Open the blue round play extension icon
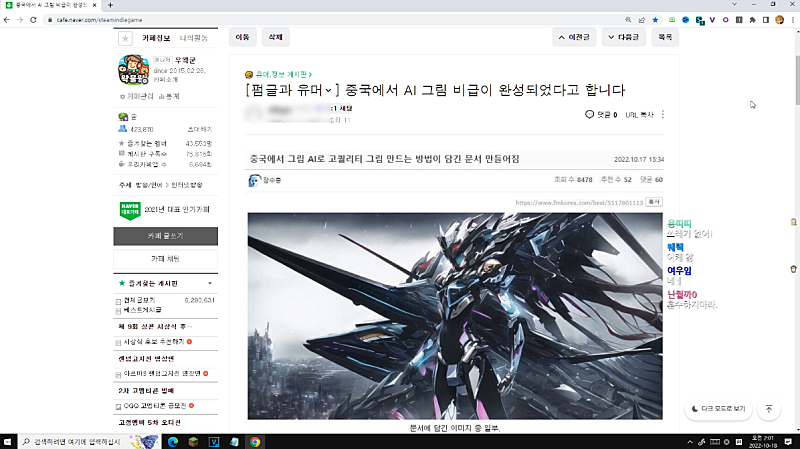 pyautogui.click(x=686, y=20)
